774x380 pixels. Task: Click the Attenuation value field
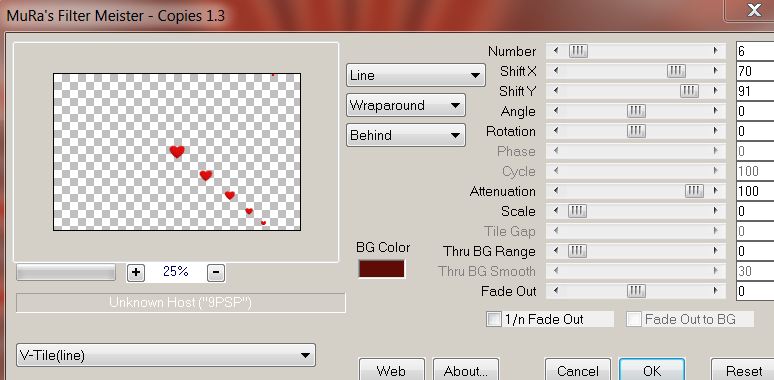755,191
